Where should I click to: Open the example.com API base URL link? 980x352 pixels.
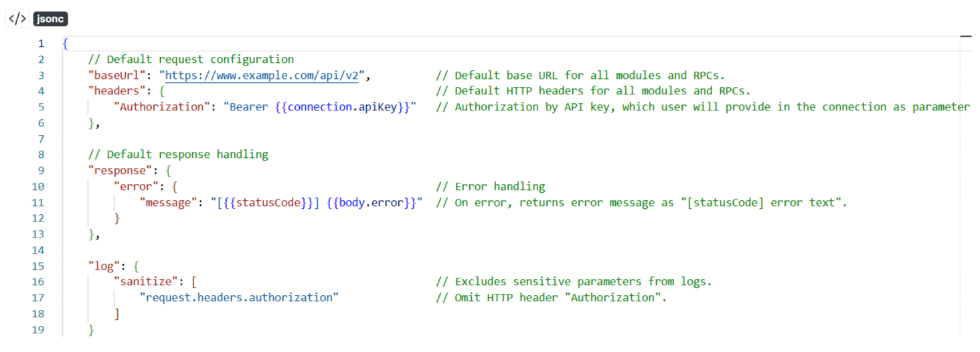[x=262, y=75]
